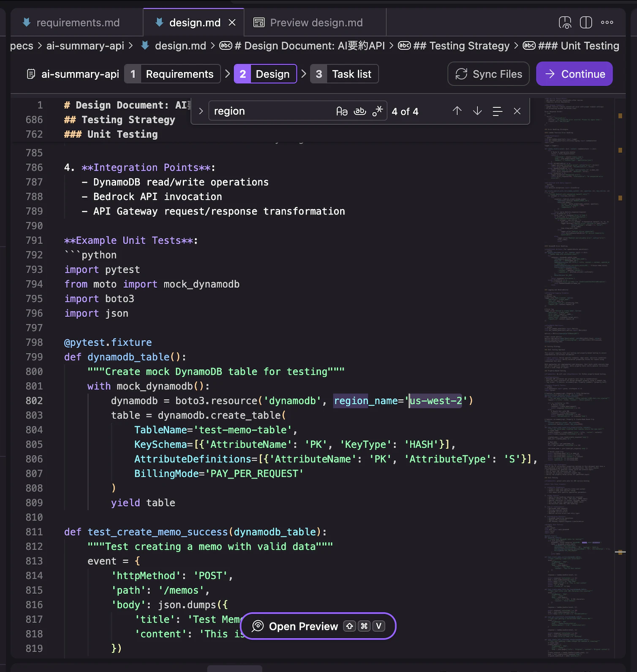Image resolution: width=637 pixels, height=672 pixels.
Task: Close the find widget
Action: pos(517,111)
